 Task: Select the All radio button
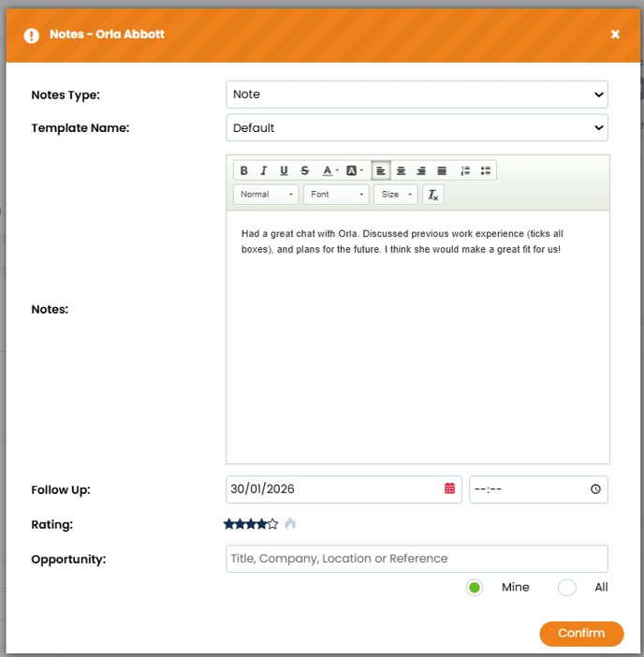coord(566,588)
